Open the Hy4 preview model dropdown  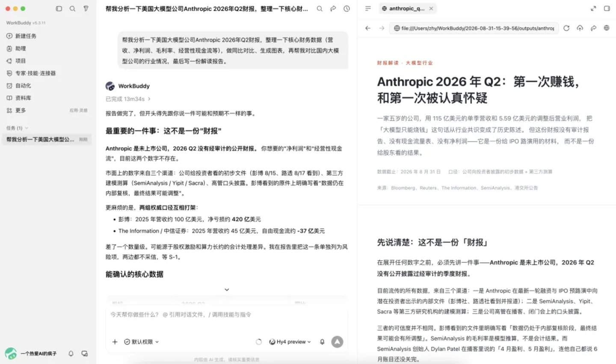pyautogui.click(x=290, y=342)
